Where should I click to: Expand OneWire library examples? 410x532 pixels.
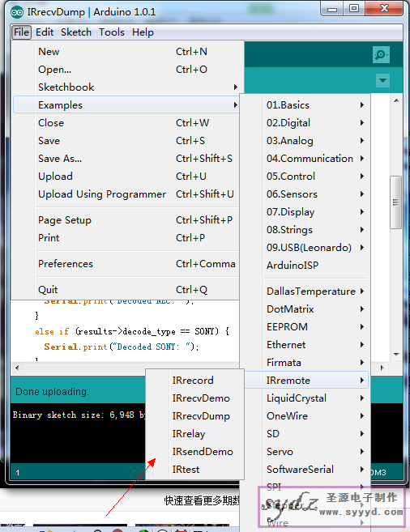pos(305,416)
